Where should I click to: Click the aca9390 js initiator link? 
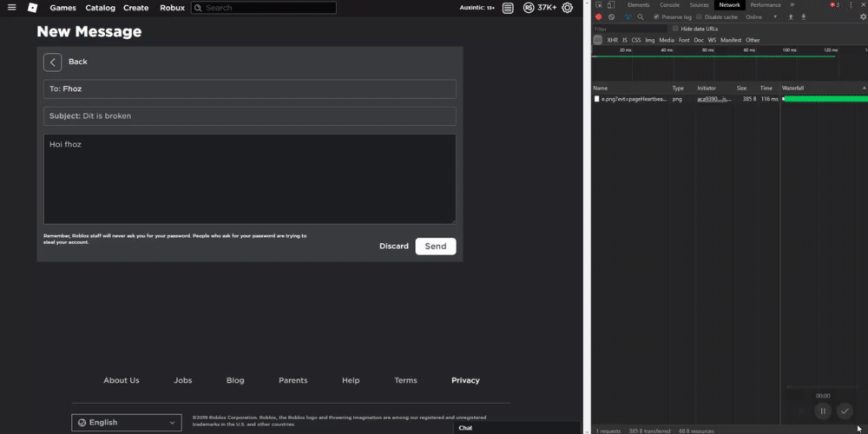coord(714,99)
